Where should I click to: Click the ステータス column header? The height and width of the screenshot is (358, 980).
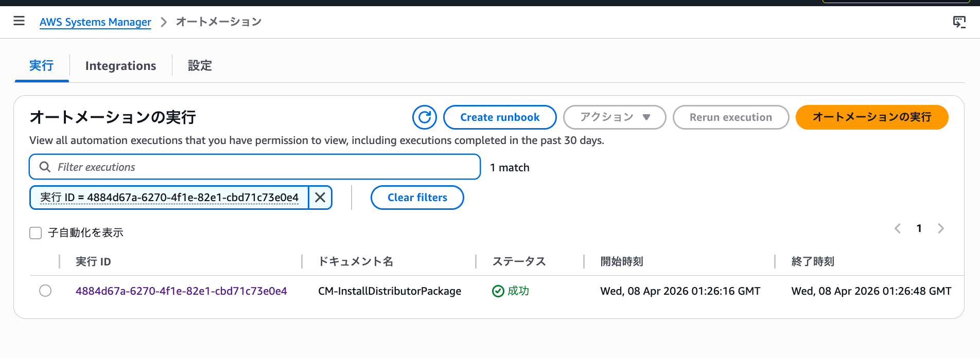click(x=519, y=262)
